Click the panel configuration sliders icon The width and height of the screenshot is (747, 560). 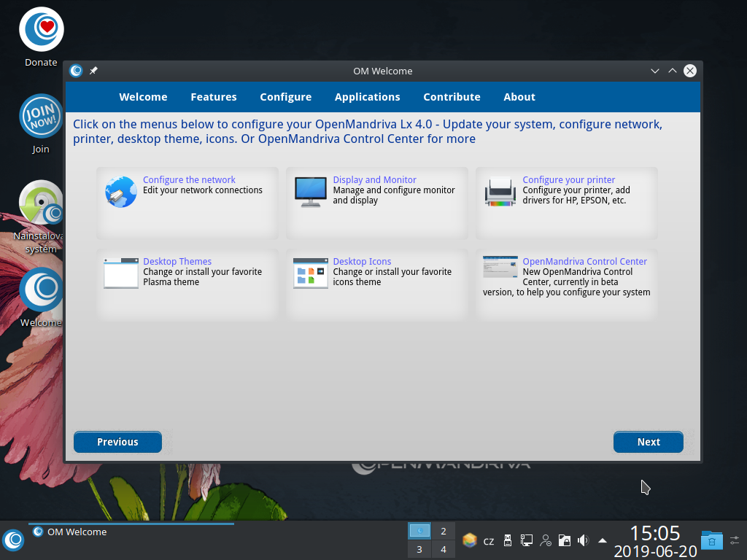[735, 540]
